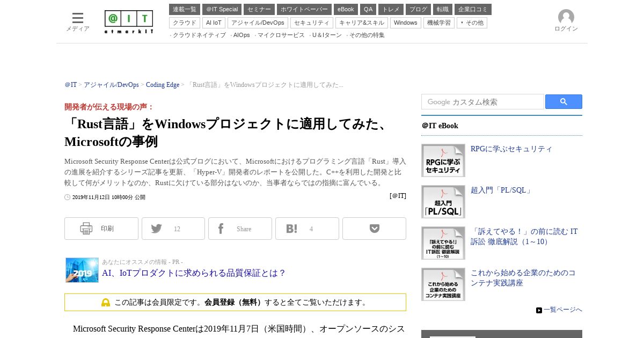Click the date 2019年11月12日 10時00分 公開

coord(109,197)
